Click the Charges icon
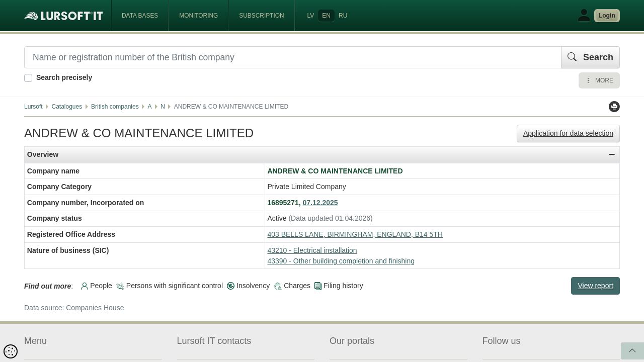The height and width of the screenshot is (362, 644). point(278,286)
